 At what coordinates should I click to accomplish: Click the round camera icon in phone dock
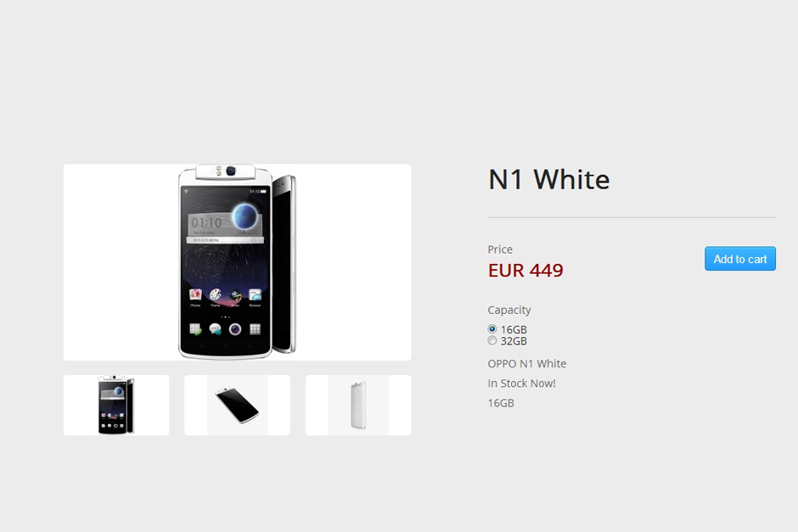coord(235,329)
